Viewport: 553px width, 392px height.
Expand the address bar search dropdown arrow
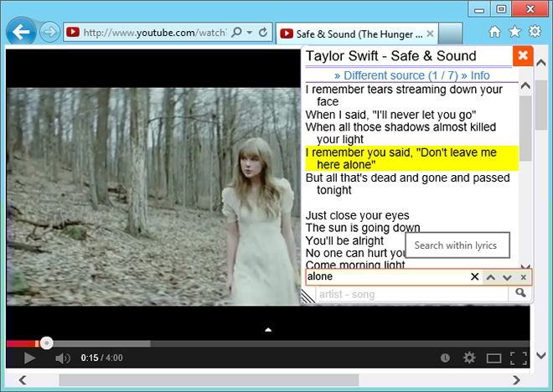point(250,33)
